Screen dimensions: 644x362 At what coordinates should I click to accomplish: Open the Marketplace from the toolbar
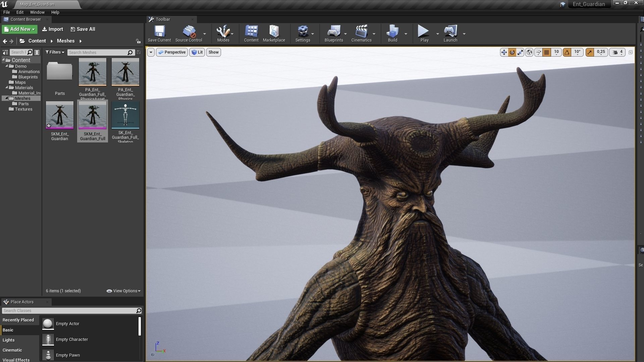pos(274,33)
